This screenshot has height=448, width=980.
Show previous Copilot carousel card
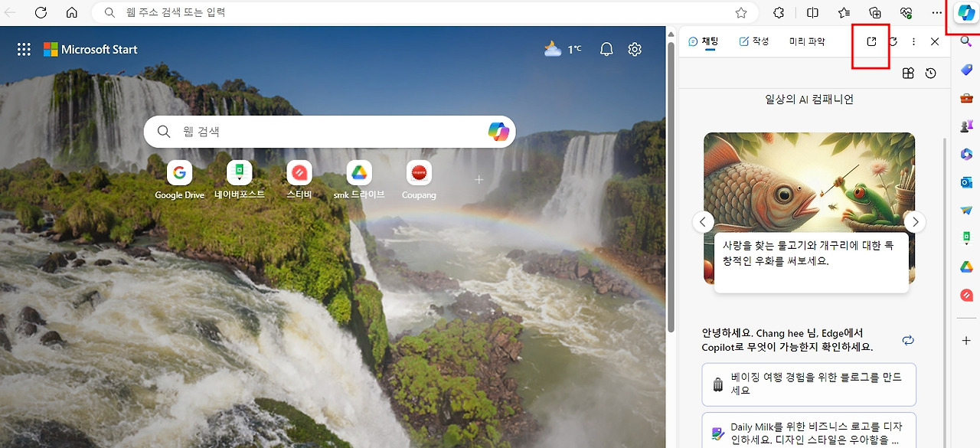703,222
